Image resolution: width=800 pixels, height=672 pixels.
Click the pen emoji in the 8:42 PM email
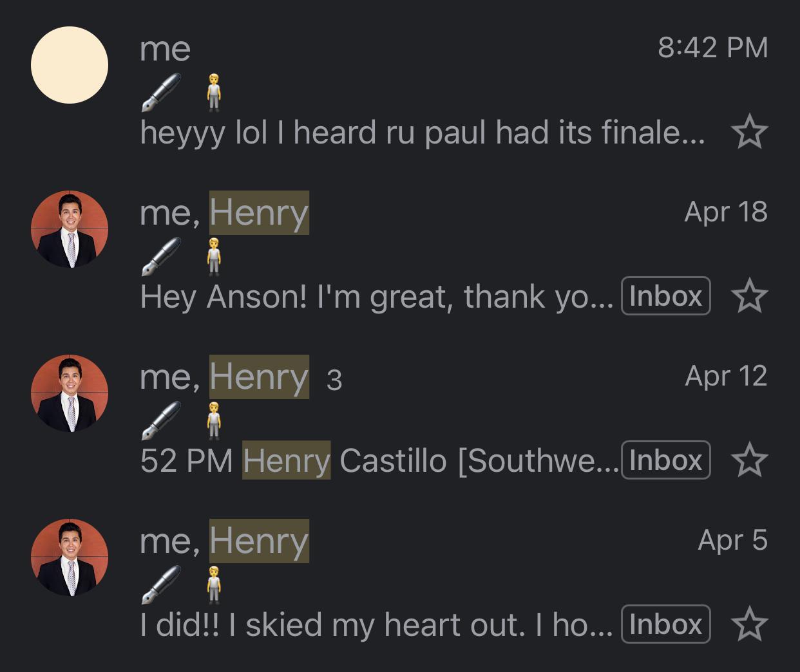pyautogui.click(x=160, y=92)
